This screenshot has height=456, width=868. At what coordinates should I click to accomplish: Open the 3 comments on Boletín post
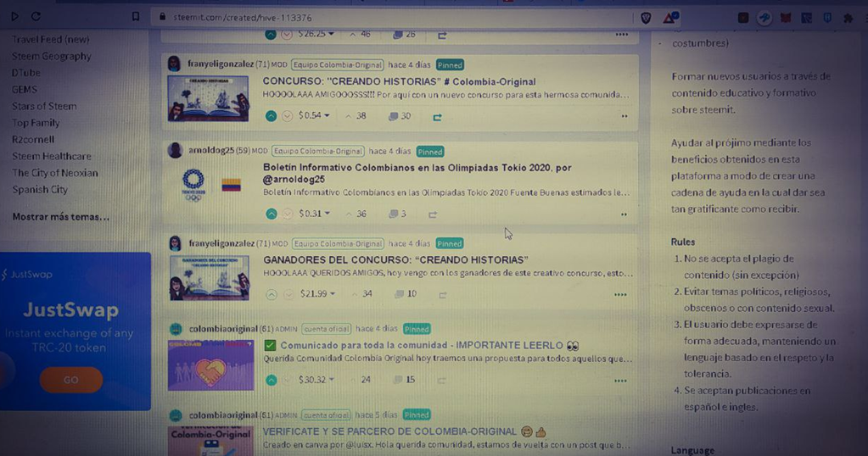click(397, 214)
